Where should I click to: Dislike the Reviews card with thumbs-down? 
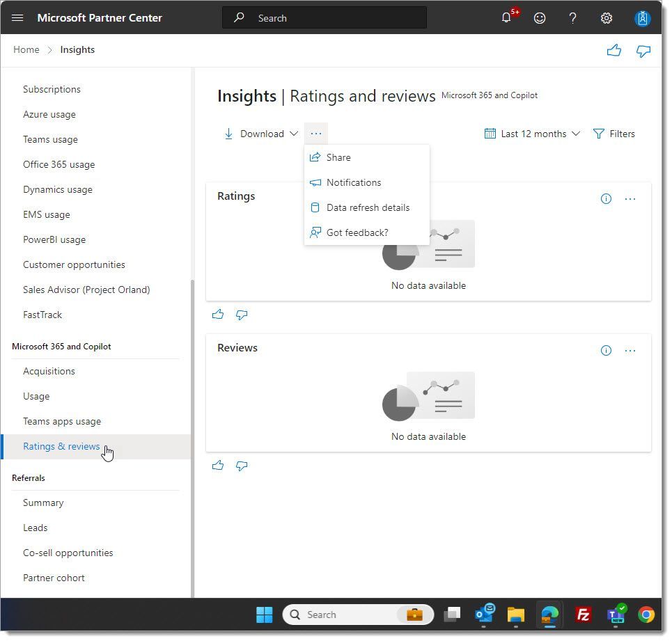tap(242, 466)
